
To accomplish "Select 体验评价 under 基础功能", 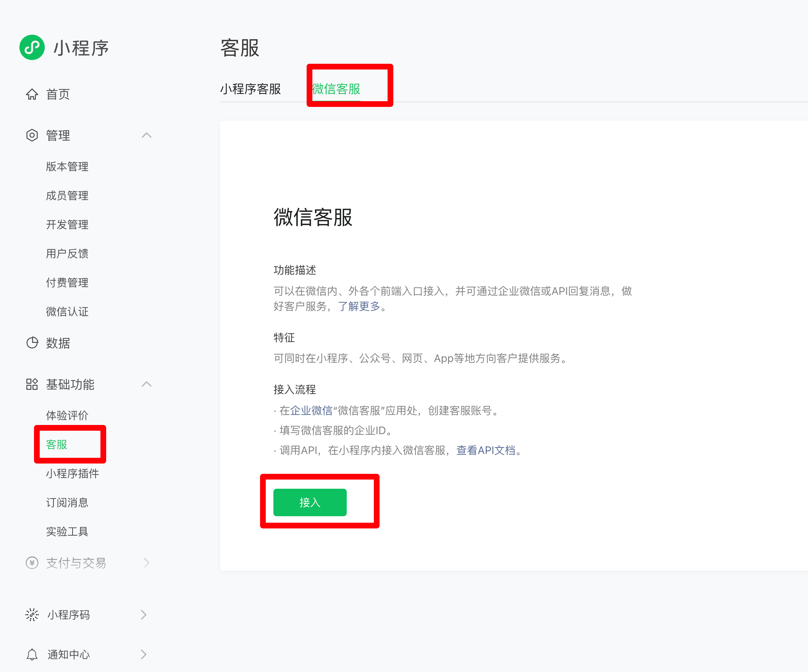I will [x=67, y=415].
